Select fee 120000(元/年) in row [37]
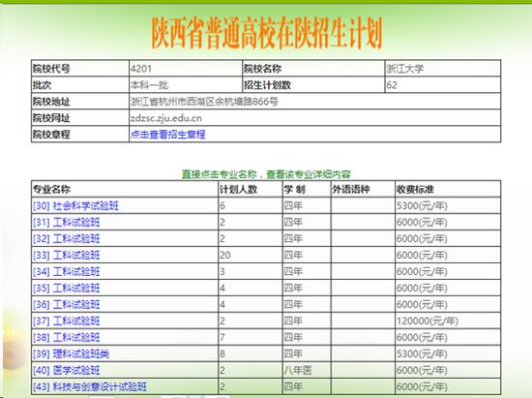This screenshot has width=532, height=398. point(428,321)
